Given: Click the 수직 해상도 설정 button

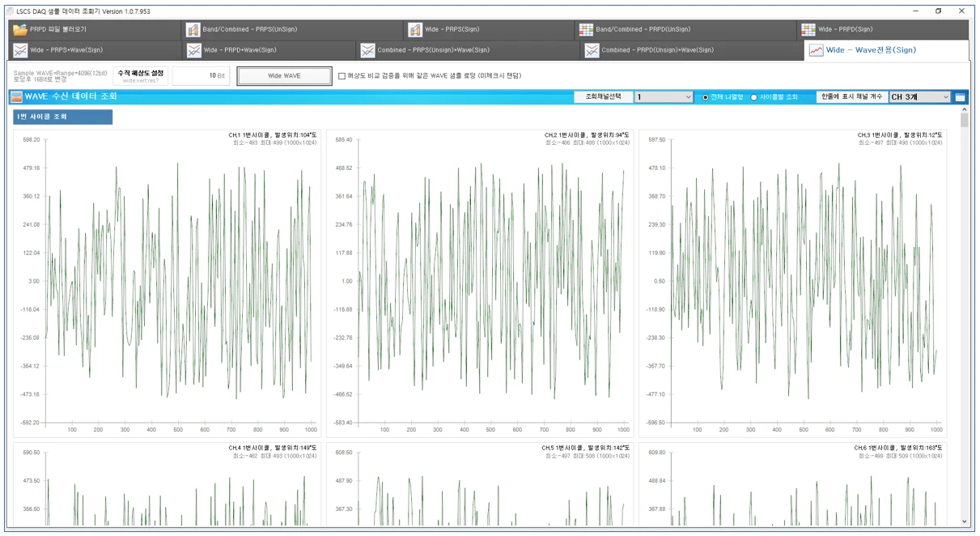Looking at the screenshot, I should click(141, 76).
